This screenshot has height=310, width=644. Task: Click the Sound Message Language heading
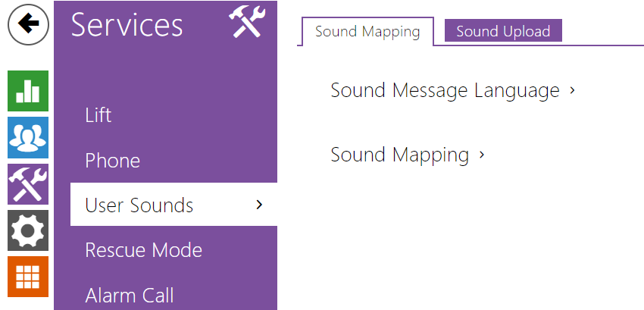[445, 90]
